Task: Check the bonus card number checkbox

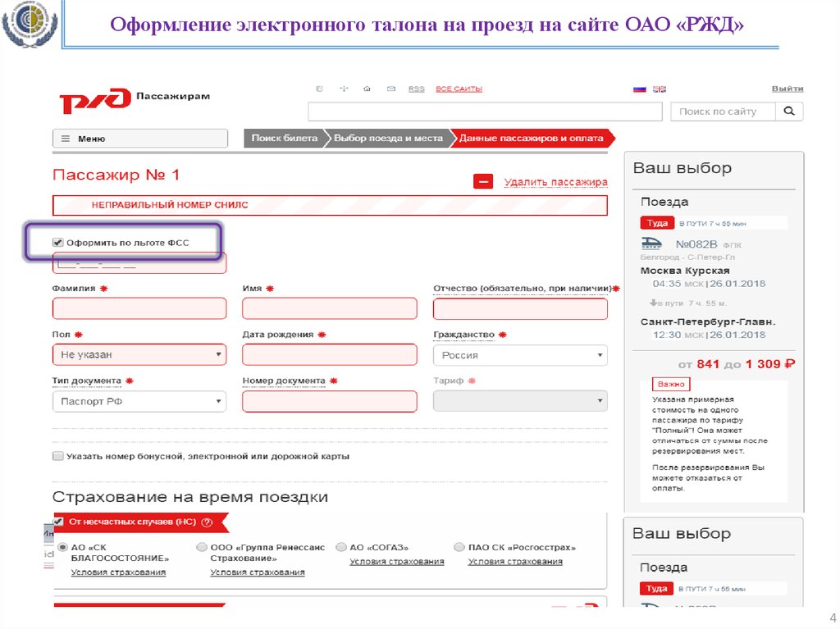Action: pos(58,456)
